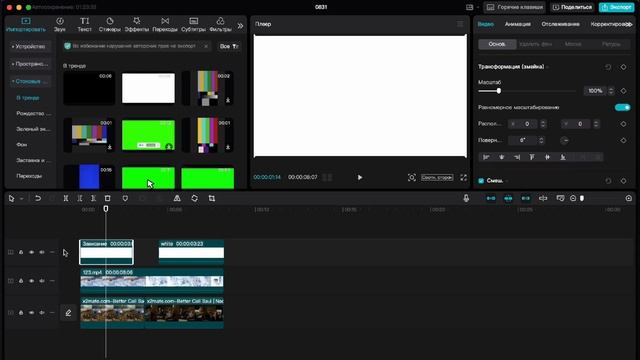The height and width of the screenshot is (360, 640).
Task: Collapse the Стоковые materials section
Action: tap(30, 81)
